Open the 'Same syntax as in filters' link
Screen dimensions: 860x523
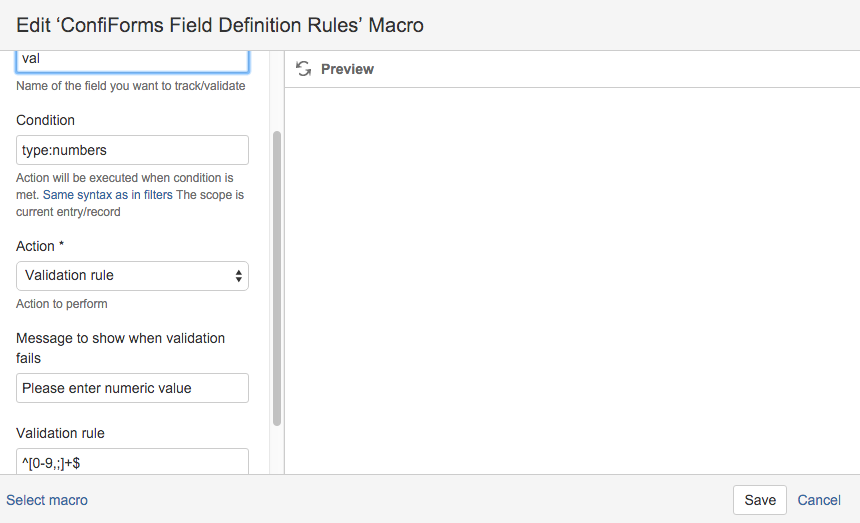108,195
